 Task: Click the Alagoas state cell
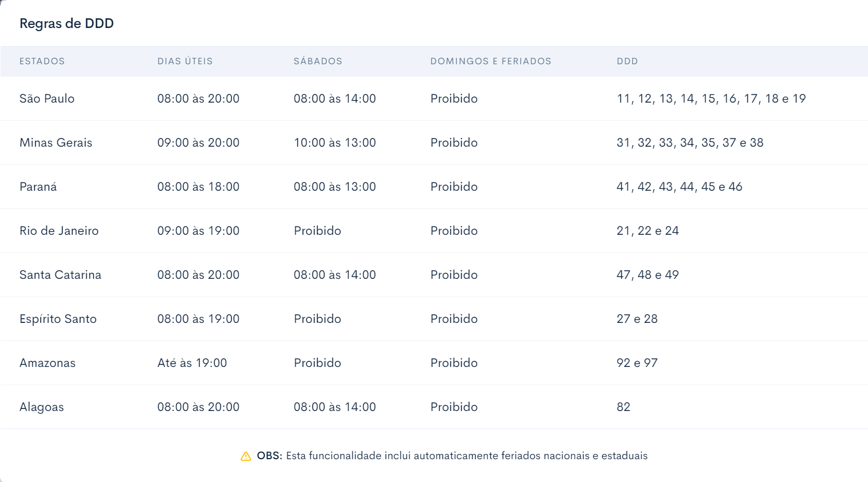(41, 407)
